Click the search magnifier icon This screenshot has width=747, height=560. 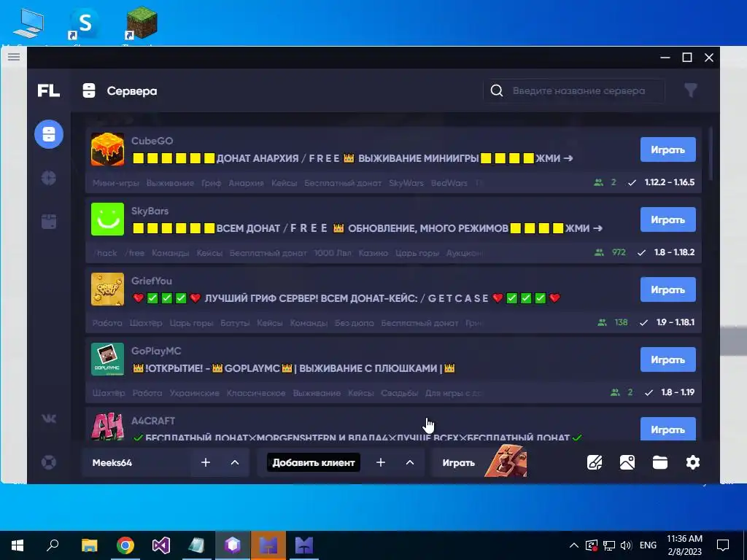click(x=496, y=90)
